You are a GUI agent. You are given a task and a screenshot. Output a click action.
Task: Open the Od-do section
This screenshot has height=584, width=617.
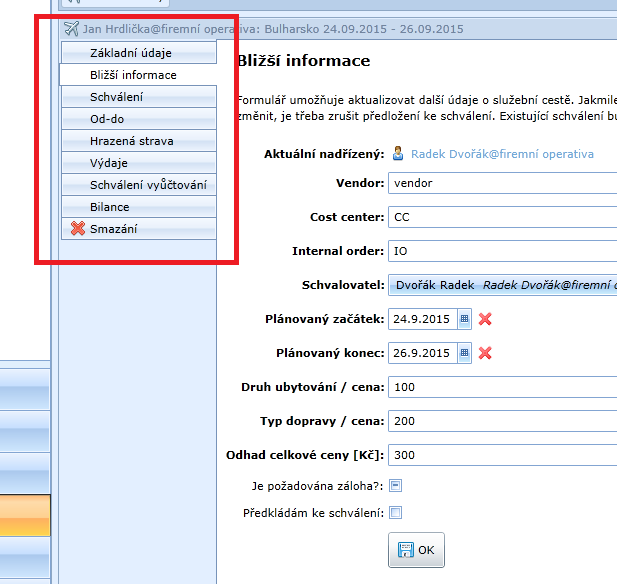coord(138,119)
